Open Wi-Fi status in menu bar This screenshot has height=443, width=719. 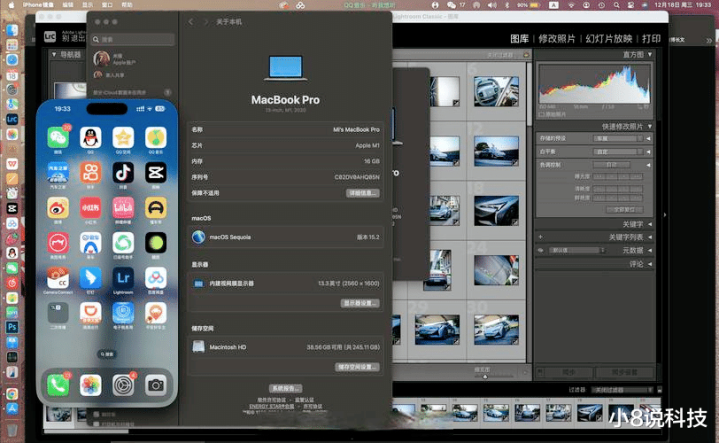[x=571, y=5]
